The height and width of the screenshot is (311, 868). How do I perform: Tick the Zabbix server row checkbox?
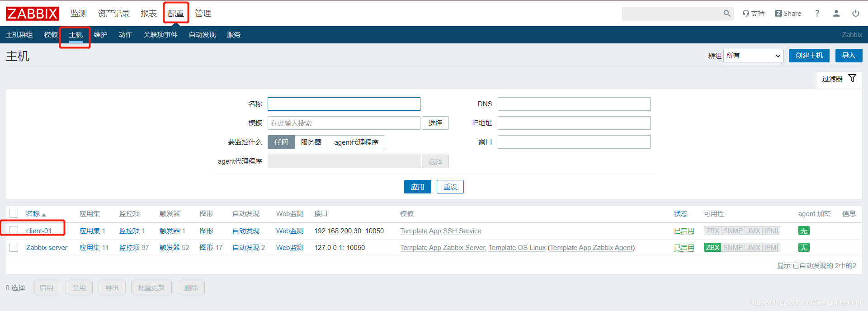(x=14, y=247)
